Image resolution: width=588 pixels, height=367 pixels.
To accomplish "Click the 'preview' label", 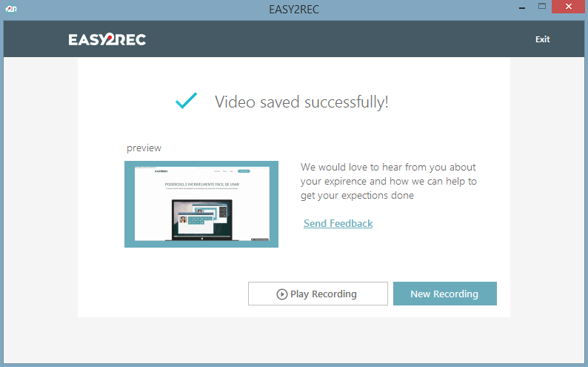I will (x=144, y=148).
